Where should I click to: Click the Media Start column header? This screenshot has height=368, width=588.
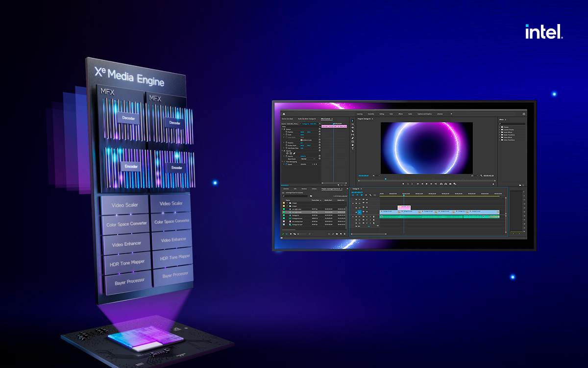coord(328,200)
